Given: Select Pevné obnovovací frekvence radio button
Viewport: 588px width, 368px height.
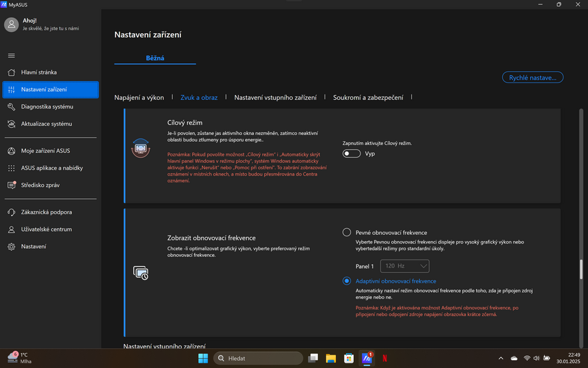Looking at the screenshot, I should 347,232.
